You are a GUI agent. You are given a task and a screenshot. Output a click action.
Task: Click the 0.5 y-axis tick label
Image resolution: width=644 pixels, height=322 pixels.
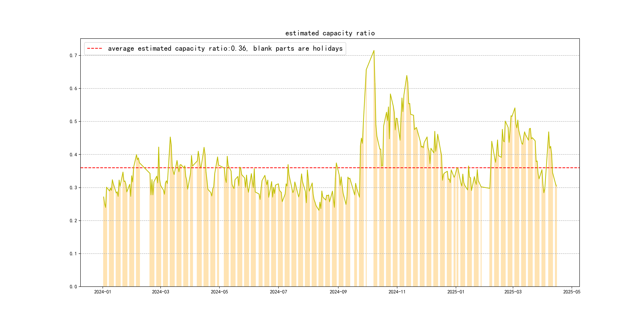pos(73,121)
